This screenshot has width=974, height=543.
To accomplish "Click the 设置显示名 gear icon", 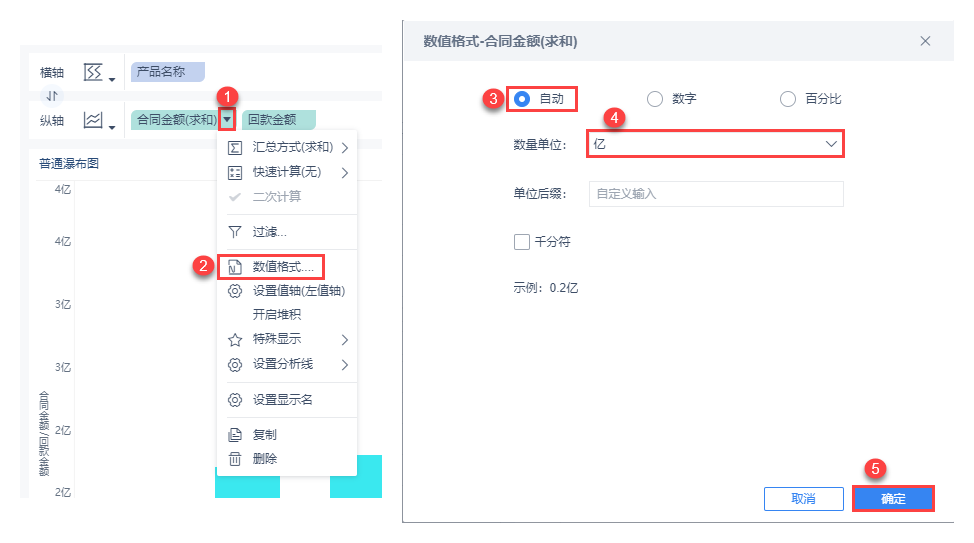I will (x=235, y=400).
